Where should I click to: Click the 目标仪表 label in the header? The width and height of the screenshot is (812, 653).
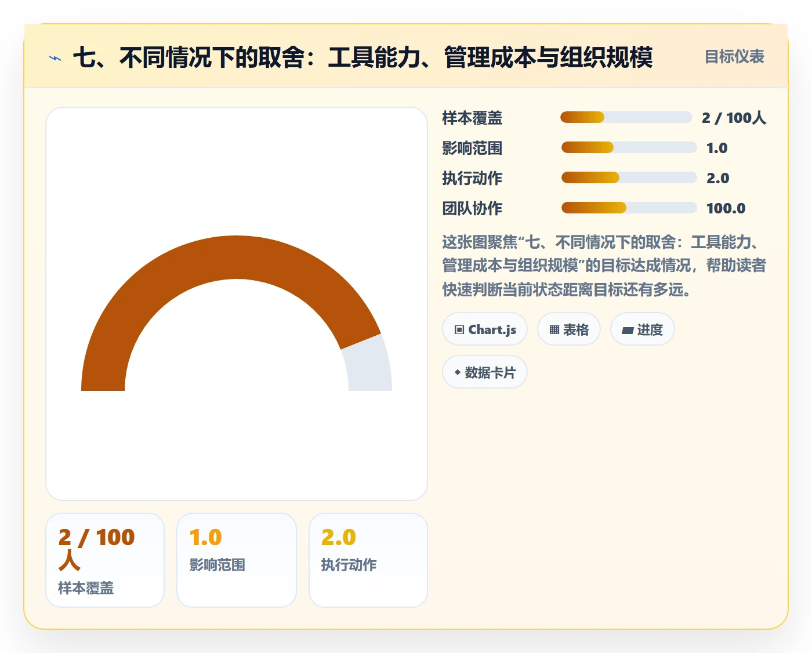(x=734, y=57)
